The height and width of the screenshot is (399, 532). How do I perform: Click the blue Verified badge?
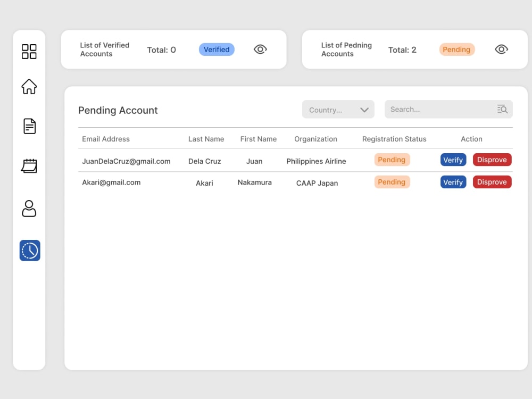217,49
